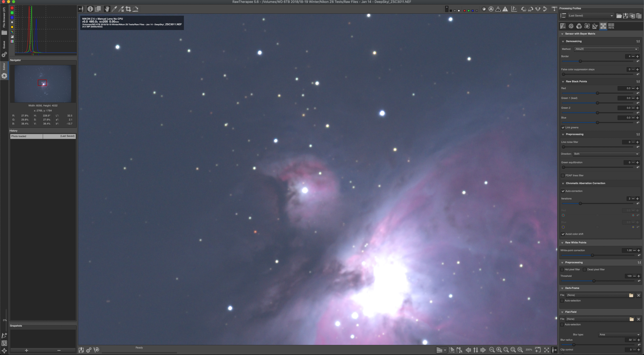Switch to the File Browser tab

tap(4, 17)
